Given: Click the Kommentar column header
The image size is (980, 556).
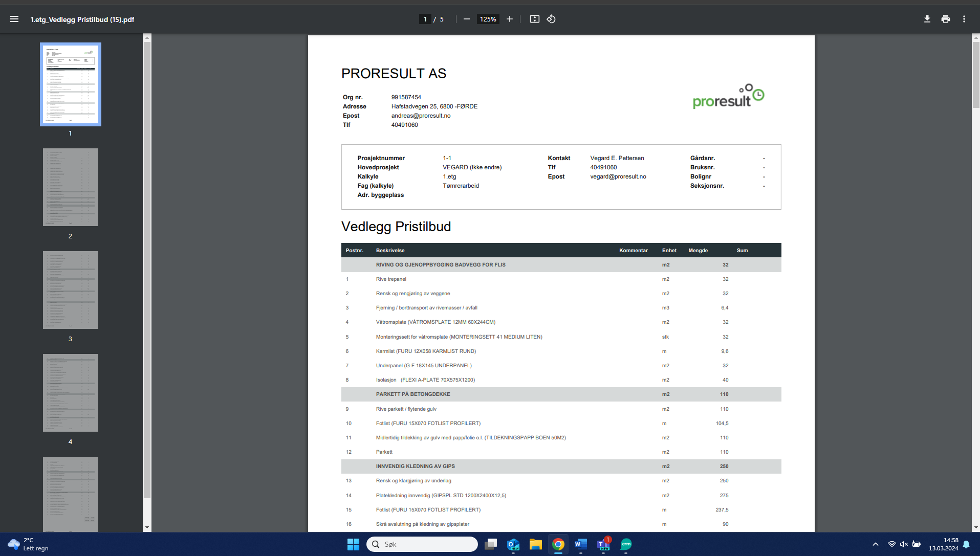Looking at the screenshot, I should [634, 251].
